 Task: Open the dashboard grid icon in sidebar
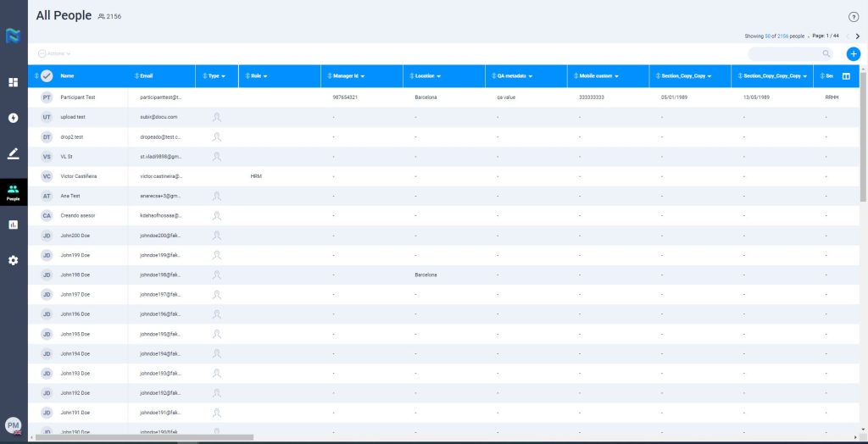[13, 82]
